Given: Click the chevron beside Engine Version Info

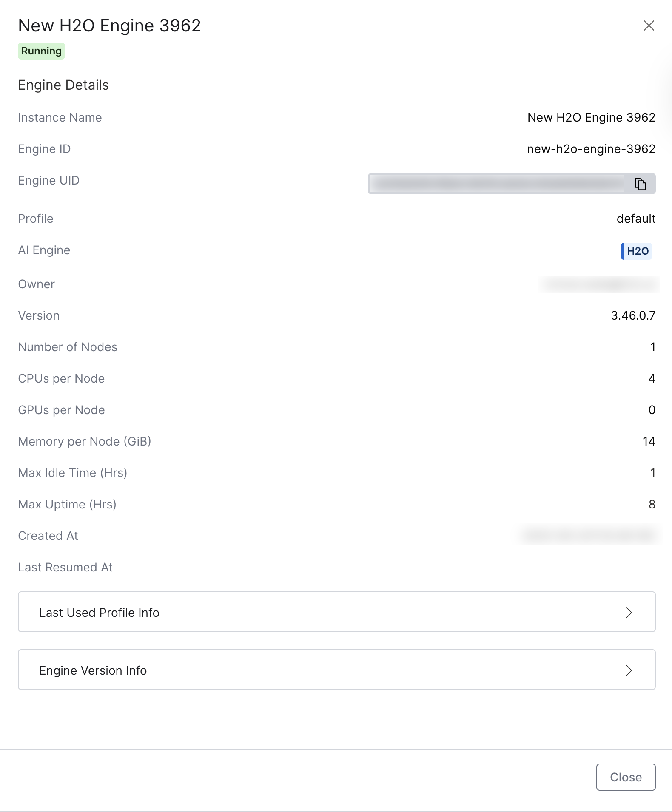Looking at the screenshot, I should point(629,670).
